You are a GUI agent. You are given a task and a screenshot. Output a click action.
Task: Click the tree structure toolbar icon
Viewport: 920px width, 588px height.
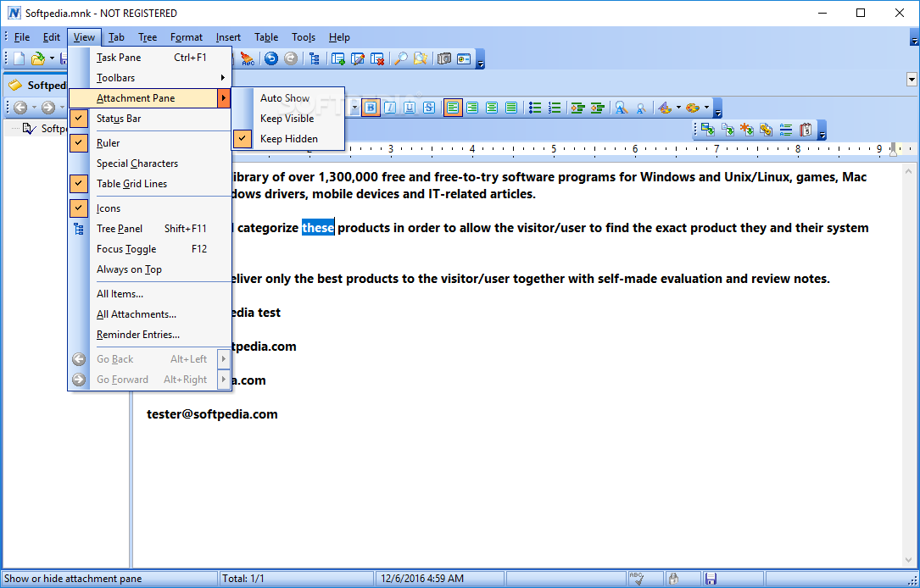[x=315, y=58]
